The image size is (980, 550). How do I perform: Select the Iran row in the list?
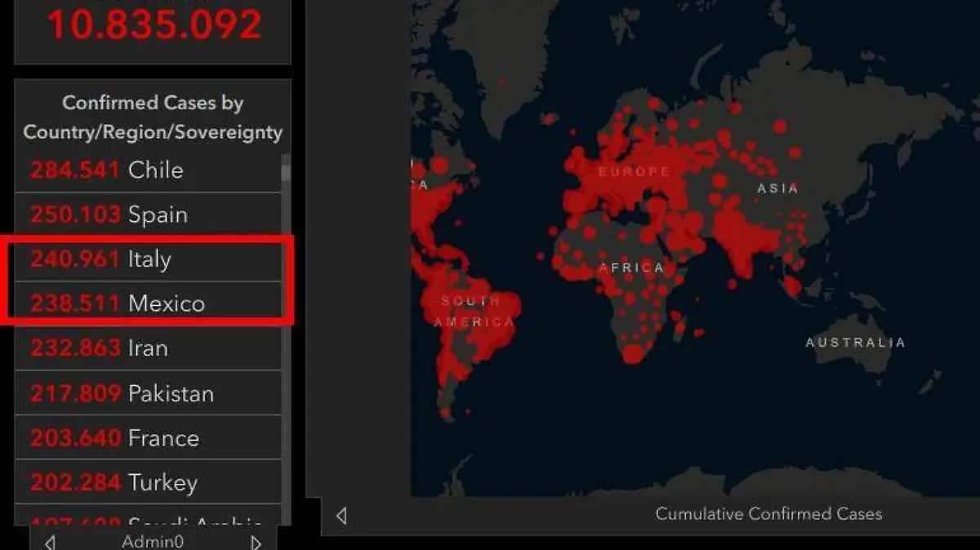tap(148, 348)
